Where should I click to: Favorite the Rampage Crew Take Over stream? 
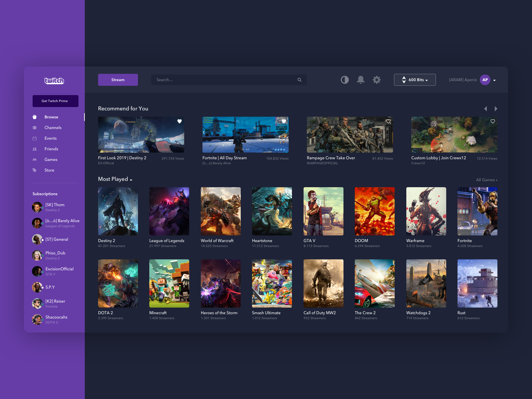(388, 121)
